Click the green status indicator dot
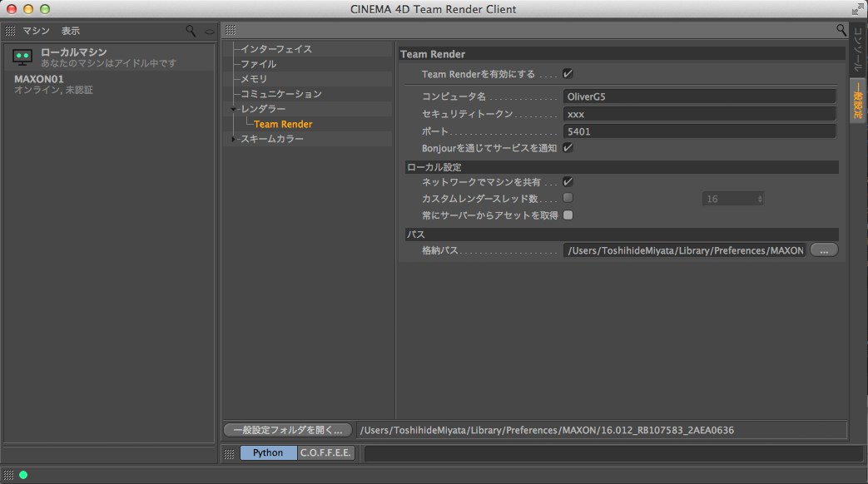 tap(23, 475)
